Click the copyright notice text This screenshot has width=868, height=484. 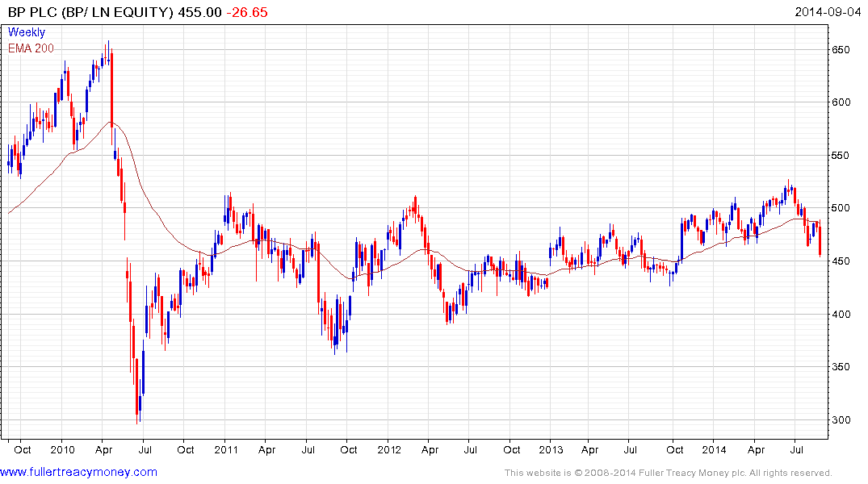(669, 473)
